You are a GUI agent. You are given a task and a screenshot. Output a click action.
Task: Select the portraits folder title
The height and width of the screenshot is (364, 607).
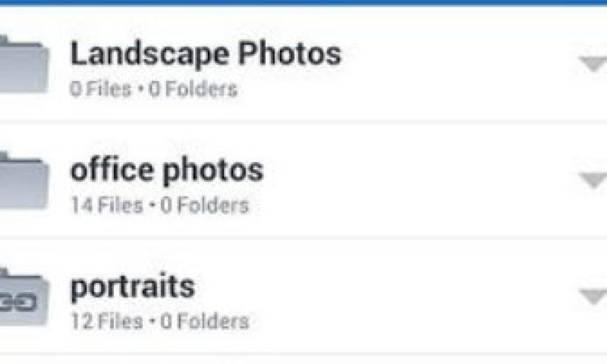pyautogui.click(x=132, y=287)
